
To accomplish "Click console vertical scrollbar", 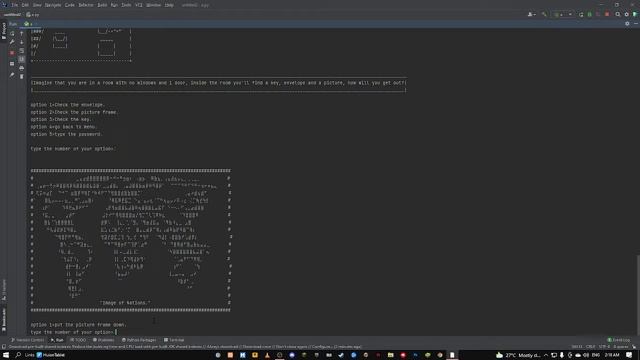I will [638, 295].
